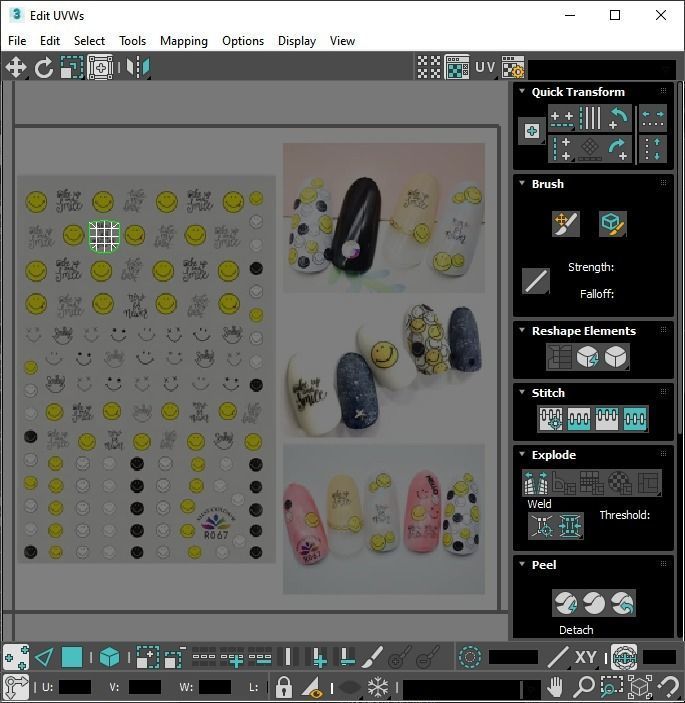The height and width of the screenshot is (703, 685).
Task: Toggle Edge subobject mode
Action: (44, 658)
